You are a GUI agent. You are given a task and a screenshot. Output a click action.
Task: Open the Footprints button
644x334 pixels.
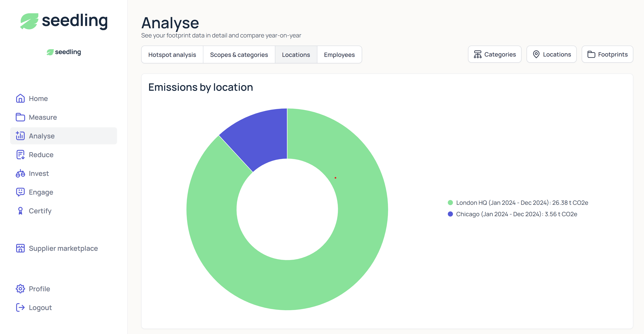click(x=607, y=54)
